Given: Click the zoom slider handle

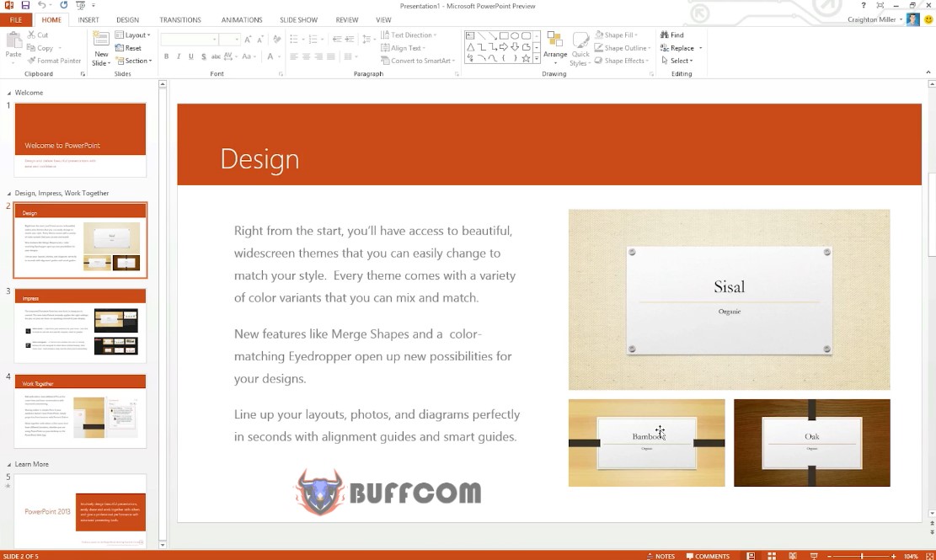Looking at the screenshot, I should tap(861, 556).
